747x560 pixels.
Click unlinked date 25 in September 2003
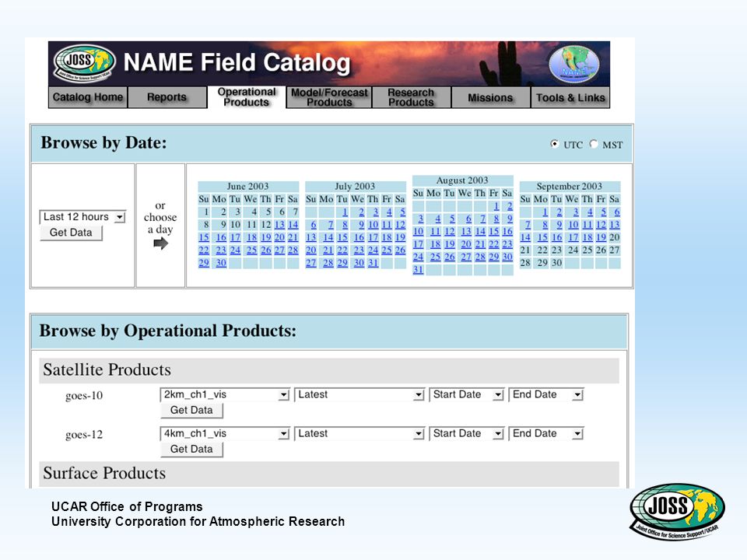[587, 250]
